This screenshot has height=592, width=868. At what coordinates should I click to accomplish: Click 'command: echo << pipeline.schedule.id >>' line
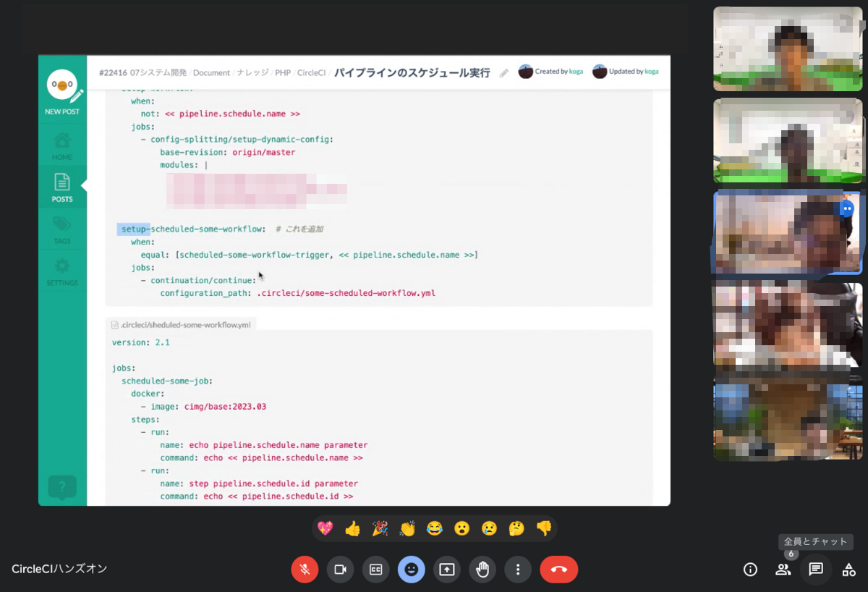(257, 496)
